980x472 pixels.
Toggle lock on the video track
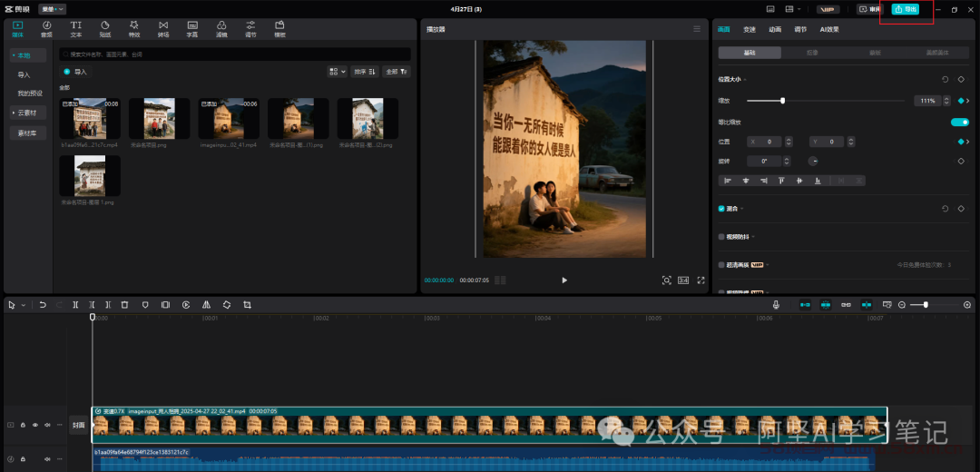(23, 425)
